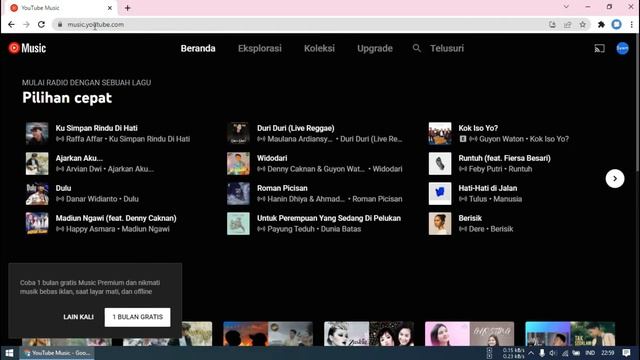Click song title Berisik
This screenshot has width=640, height=360.
[x=470, y=218]
